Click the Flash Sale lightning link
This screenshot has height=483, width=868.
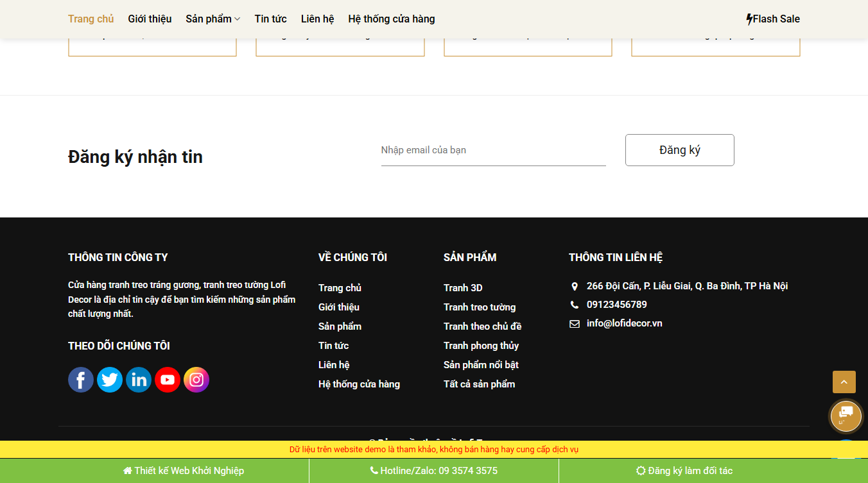click(x=773, y=19)
